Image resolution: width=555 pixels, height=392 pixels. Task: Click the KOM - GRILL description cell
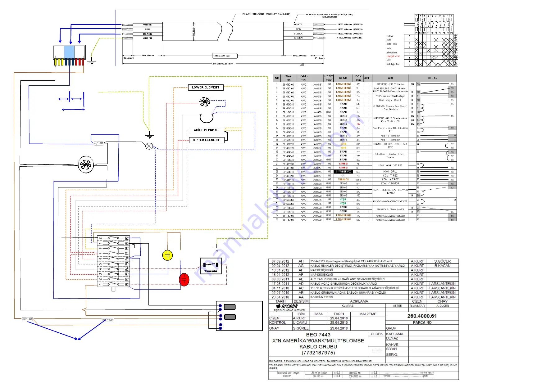click(390, 172)
